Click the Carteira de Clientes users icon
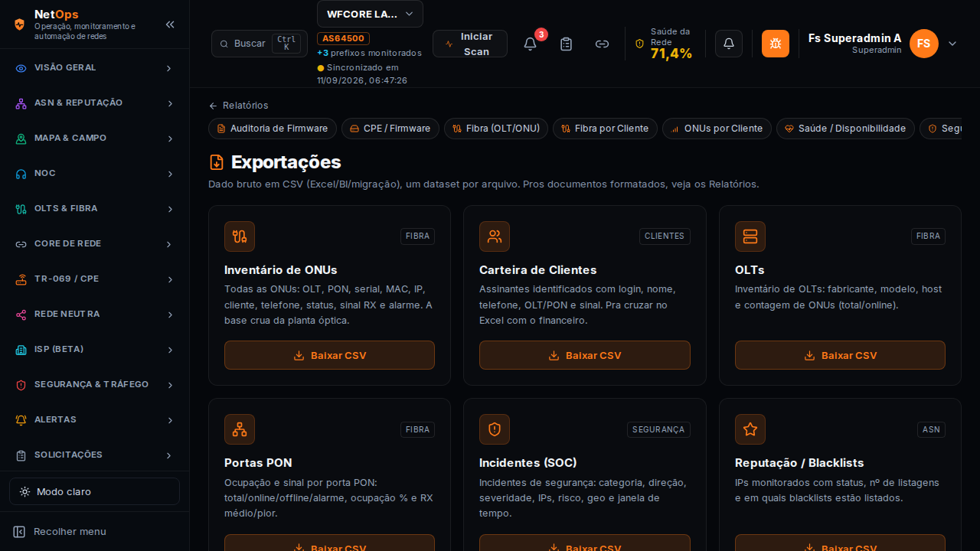The height and width of the screenshot is (551, 980). 495,236
